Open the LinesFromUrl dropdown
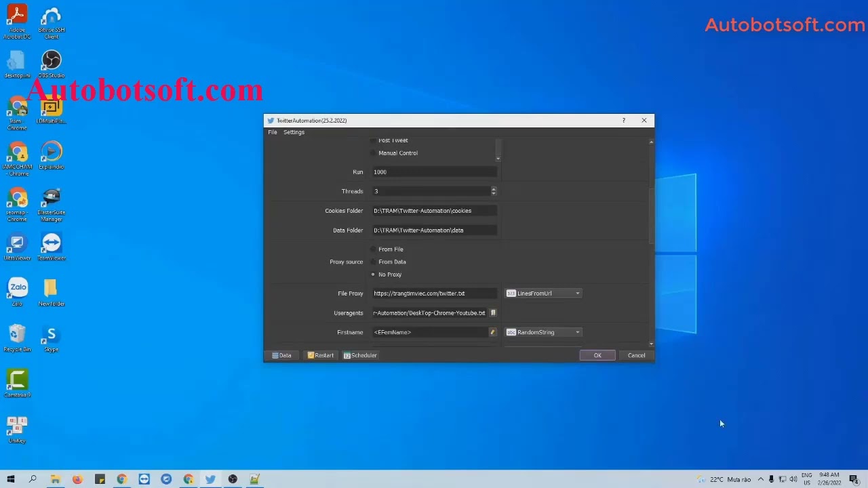868x488 pixels. point(543,293)
